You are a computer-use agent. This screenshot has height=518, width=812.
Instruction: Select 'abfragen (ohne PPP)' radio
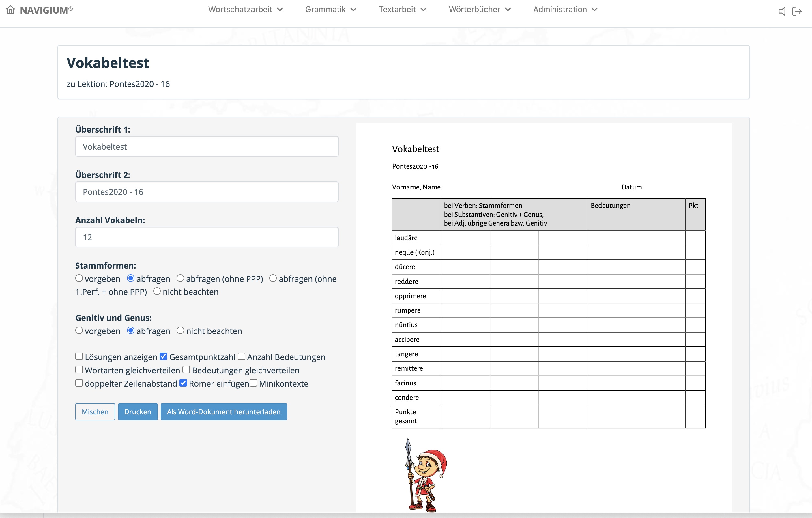(180, 278)
